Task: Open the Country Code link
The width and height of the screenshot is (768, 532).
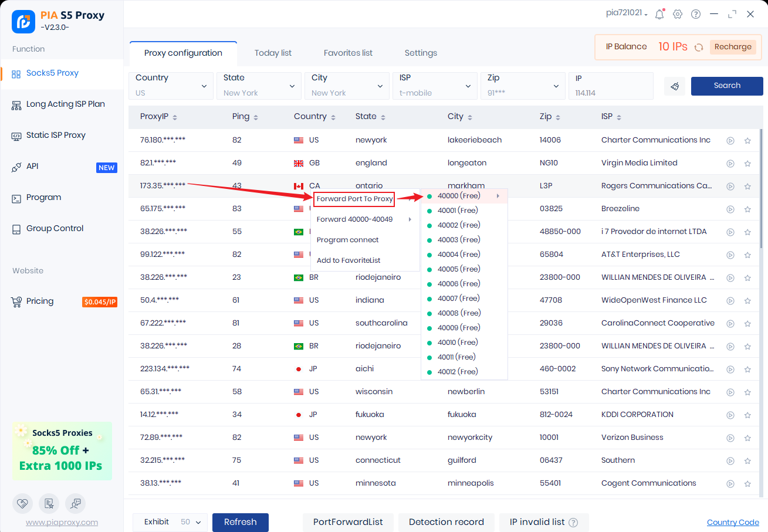Action: (x=733, y=523)
